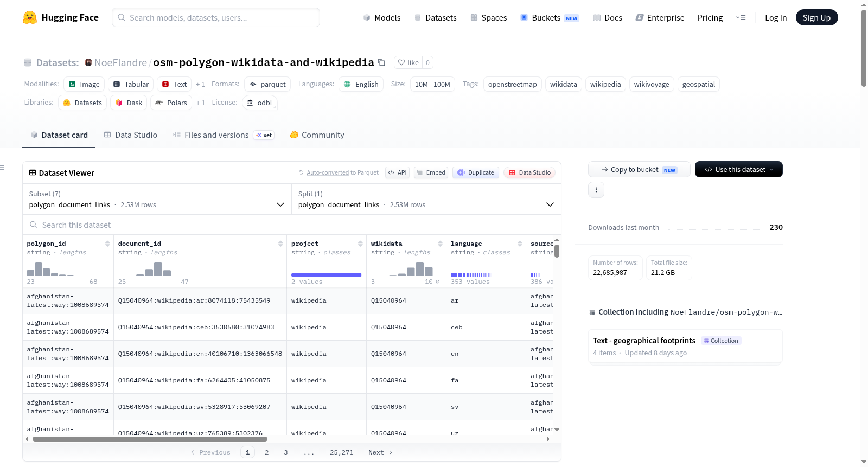Expand the navigation overflow menu
The image size is (868, 467).
pos(741,17)
